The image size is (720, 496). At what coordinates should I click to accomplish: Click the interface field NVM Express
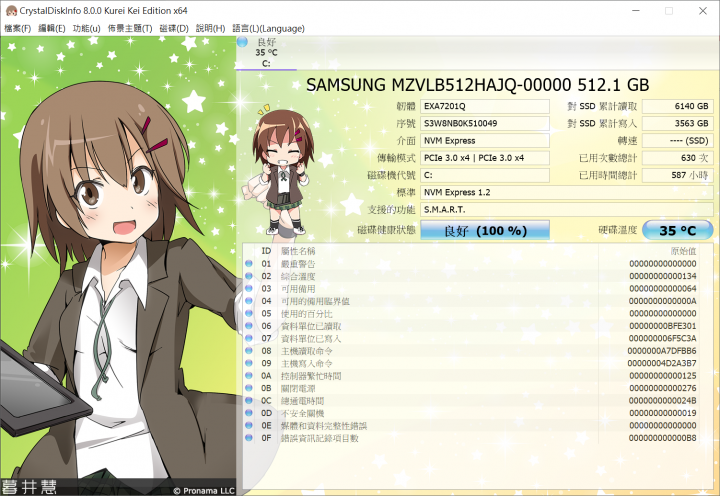click(x=485, y=141)
